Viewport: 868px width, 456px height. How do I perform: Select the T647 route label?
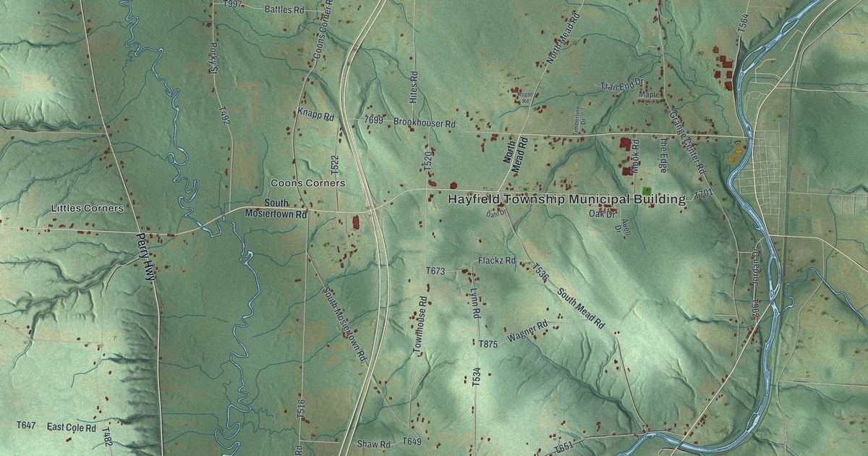pos(26,425)
